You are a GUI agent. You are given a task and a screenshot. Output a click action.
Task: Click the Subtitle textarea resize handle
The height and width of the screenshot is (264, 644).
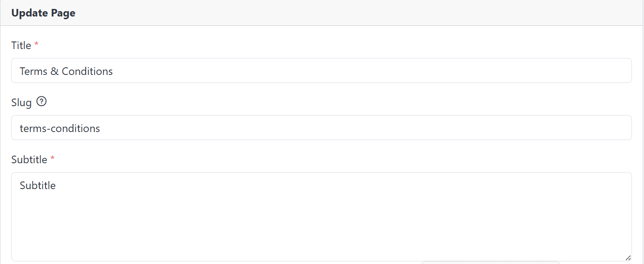pos(628,257)
